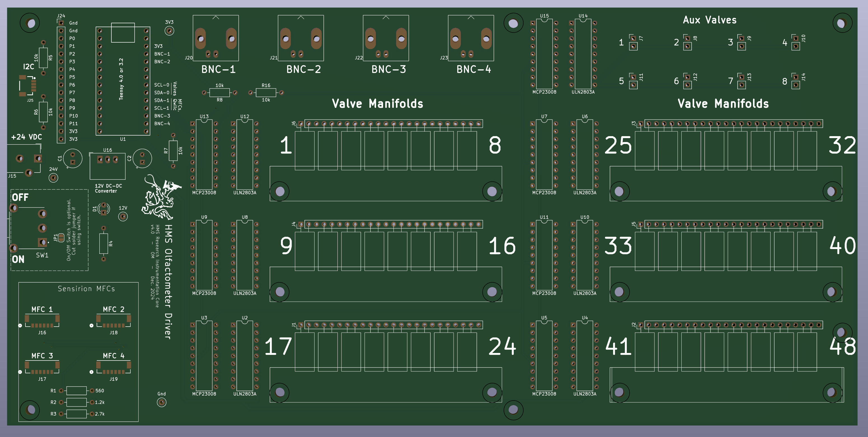Image resolution: width=868 pixels, height=437 pixels.
Task: Click resistor R16 footprint
Action: click(x=266, y=92)
